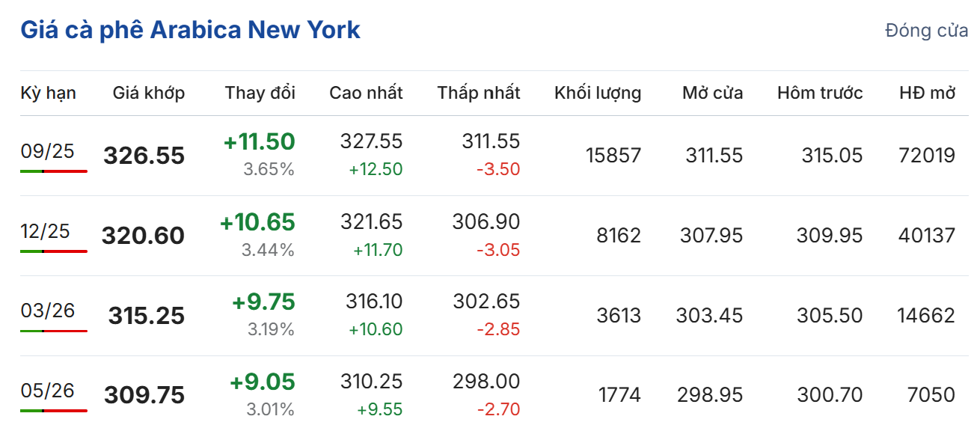Click the Đóng cửa status label
Viewport: 980px width, 434px height.
[926, 31]
